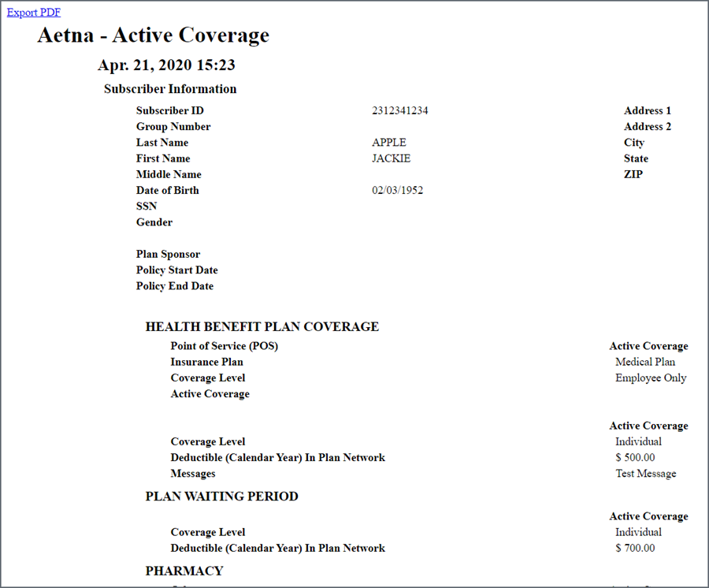Select the 'Point of Service (POS)' label
The width and height of the screenshot is (709, 588).
(225, 346)
